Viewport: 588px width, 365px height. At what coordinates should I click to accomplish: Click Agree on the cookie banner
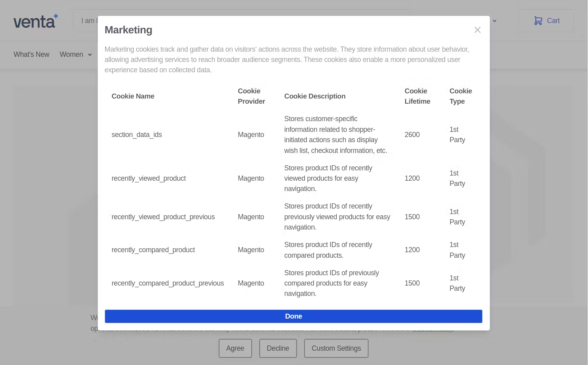(235, 348)
